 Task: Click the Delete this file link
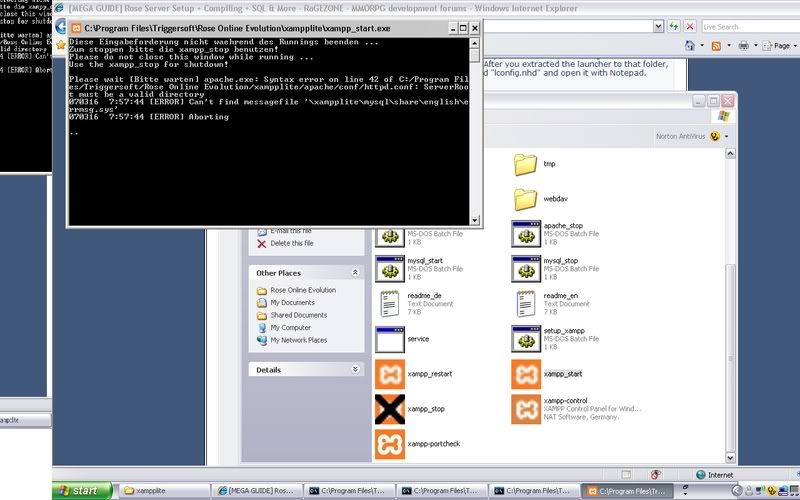(292, 243)
